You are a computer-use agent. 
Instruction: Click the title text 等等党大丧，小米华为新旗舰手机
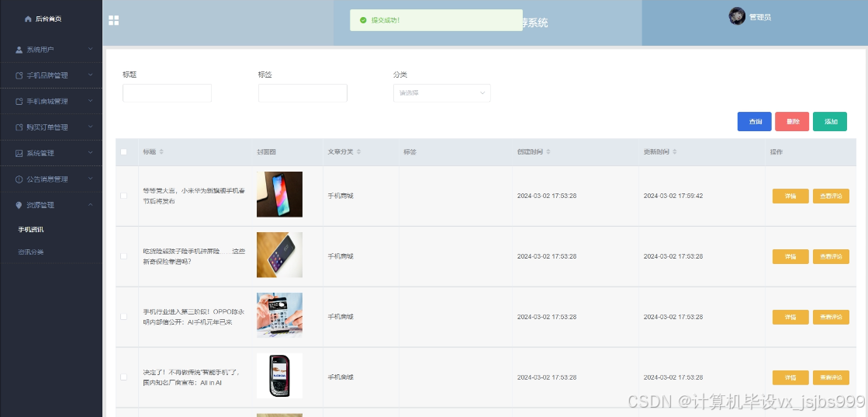(194, 196)
